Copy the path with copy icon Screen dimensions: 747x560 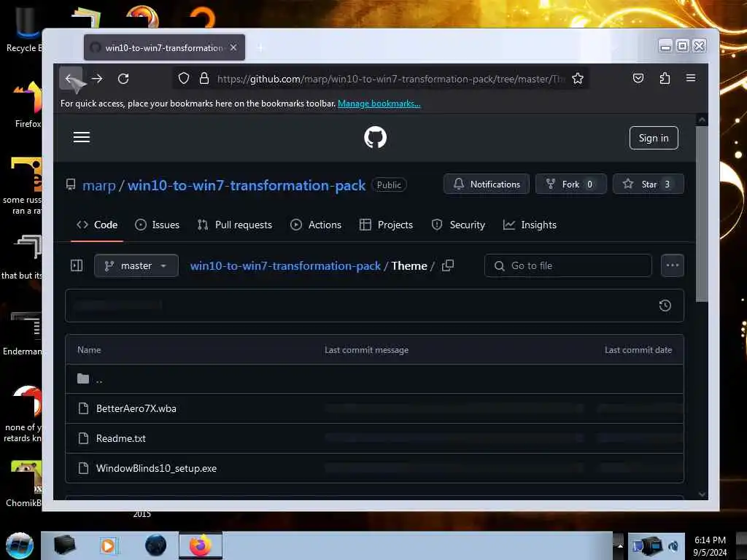pyautogui.click(x=447, y=265)
